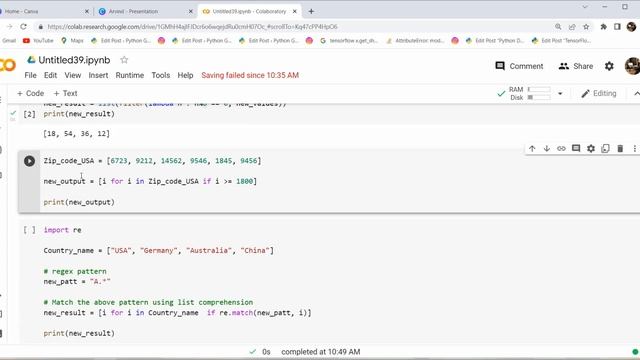Click the green connection status dot

click(635, 351)
